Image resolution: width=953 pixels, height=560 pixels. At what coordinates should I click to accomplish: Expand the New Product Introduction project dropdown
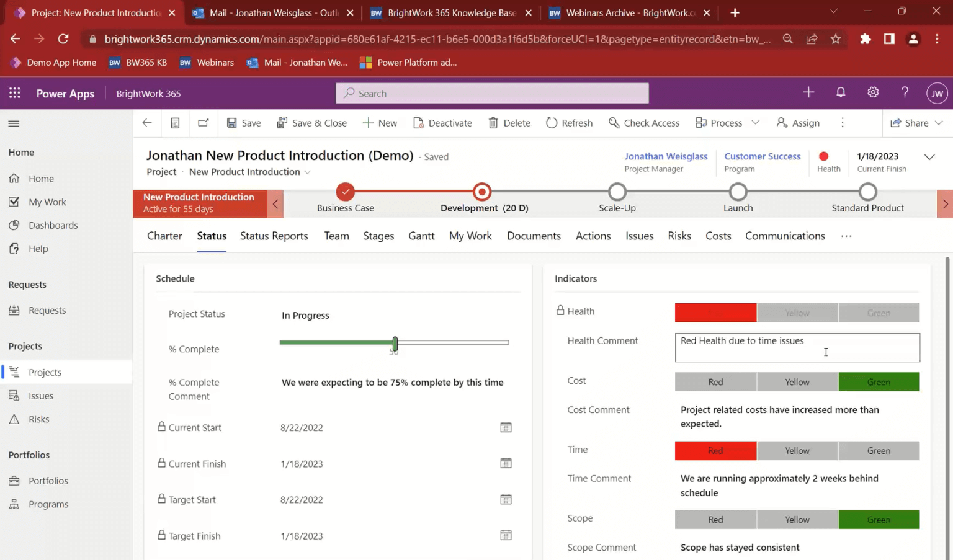308,172
